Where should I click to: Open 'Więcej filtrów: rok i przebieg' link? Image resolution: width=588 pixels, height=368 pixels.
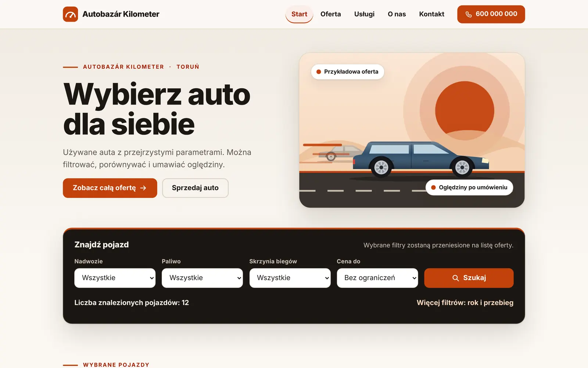[465, 302]
